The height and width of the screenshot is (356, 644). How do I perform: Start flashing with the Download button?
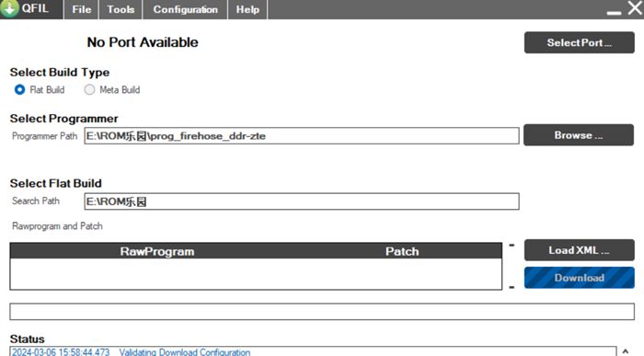click(x=579, y=278)
